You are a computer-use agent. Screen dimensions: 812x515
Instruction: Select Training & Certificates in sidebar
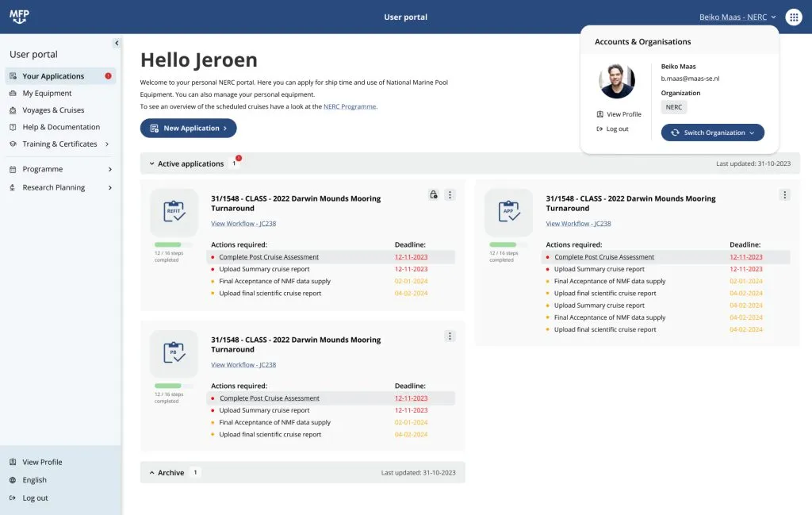click(59, 144)
